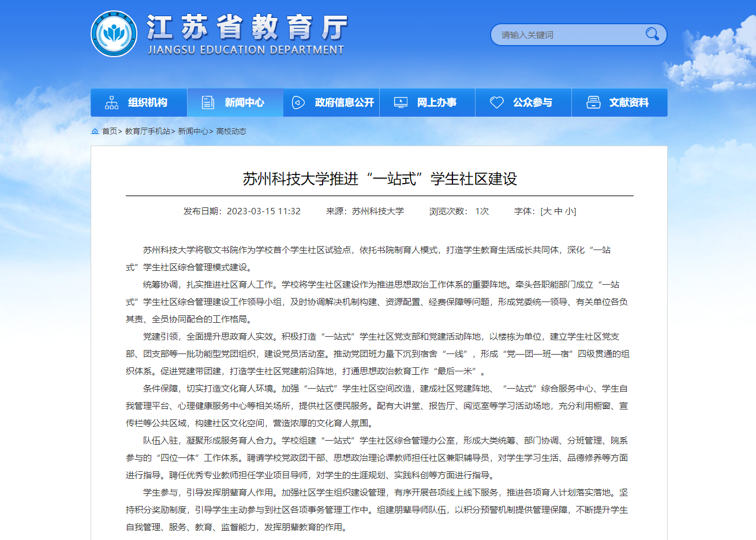This screenshot has width=756, height=540.
Task: Go to 网上办事 navigation tab
Action: (x=437, y=103)
